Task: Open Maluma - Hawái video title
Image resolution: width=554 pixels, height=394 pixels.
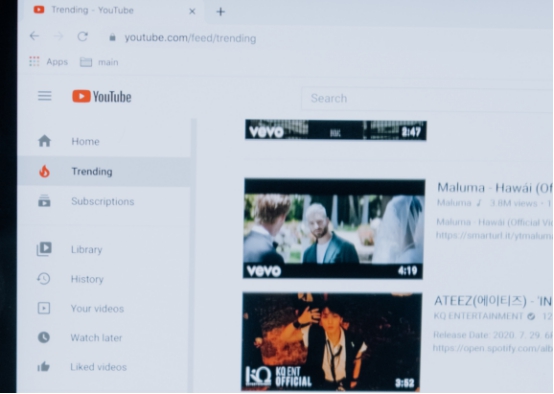Action: 495,188
